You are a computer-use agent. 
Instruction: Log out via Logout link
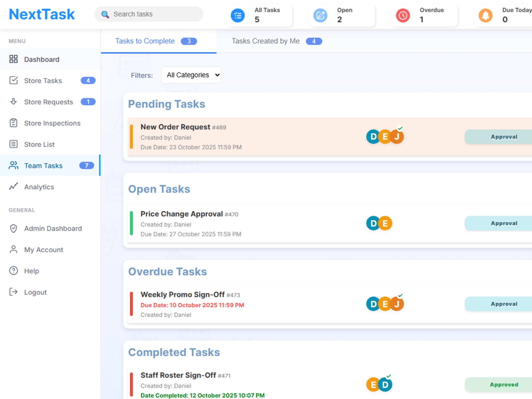tap(50, 292)
